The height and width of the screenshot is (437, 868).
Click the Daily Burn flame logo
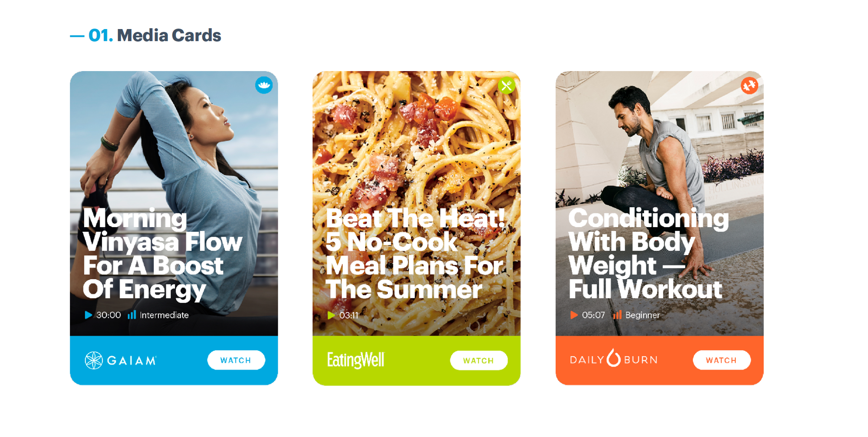coord(613,358)
